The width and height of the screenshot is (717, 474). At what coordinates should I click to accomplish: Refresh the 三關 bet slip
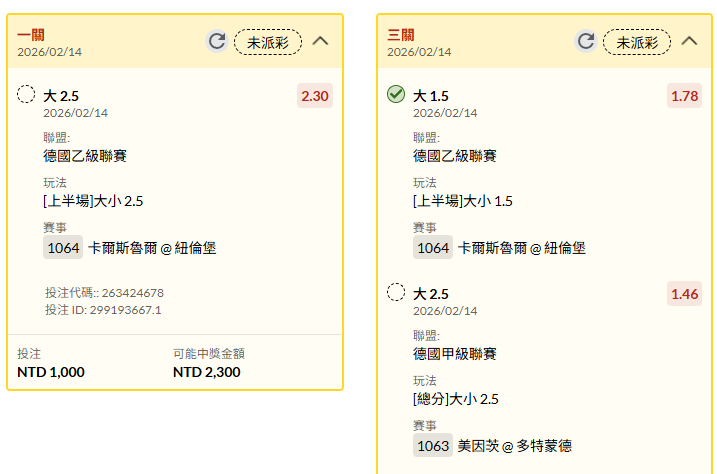[586, 41]
